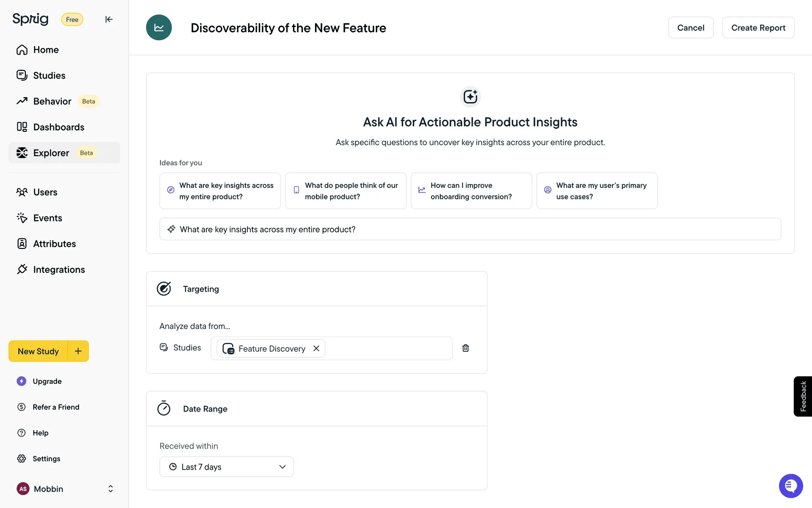Image resolution: width=812 pixels, height=508 pixels.
Task: Click the teal report chart icon
Action: pos(159,28)
